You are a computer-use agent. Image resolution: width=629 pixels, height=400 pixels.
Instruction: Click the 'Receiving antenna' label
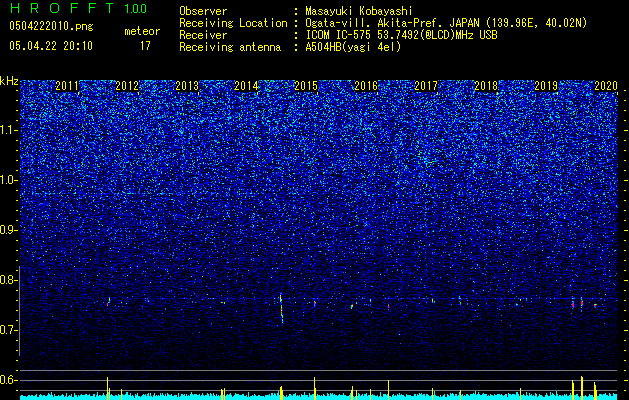tap(230, 47)
